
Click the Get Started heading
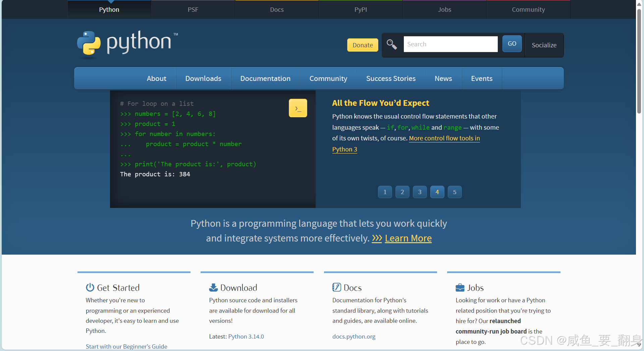118,288
